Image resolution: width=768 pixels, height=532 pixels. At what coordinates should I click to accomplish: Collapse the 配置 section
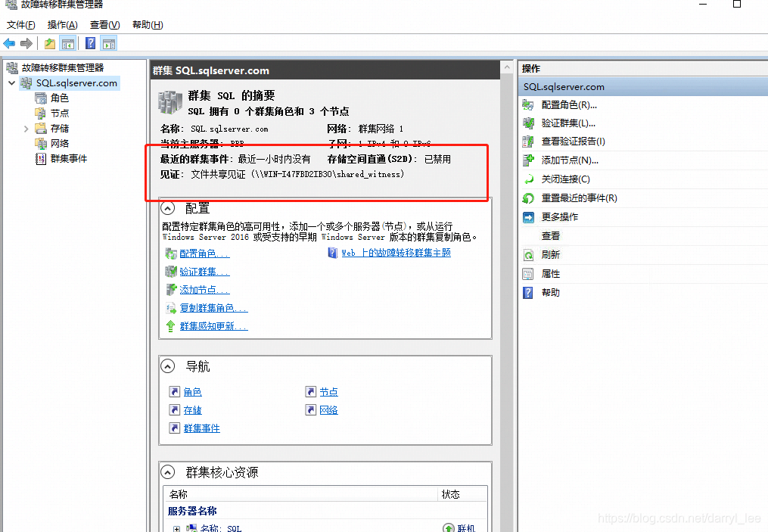click(167, 208)
